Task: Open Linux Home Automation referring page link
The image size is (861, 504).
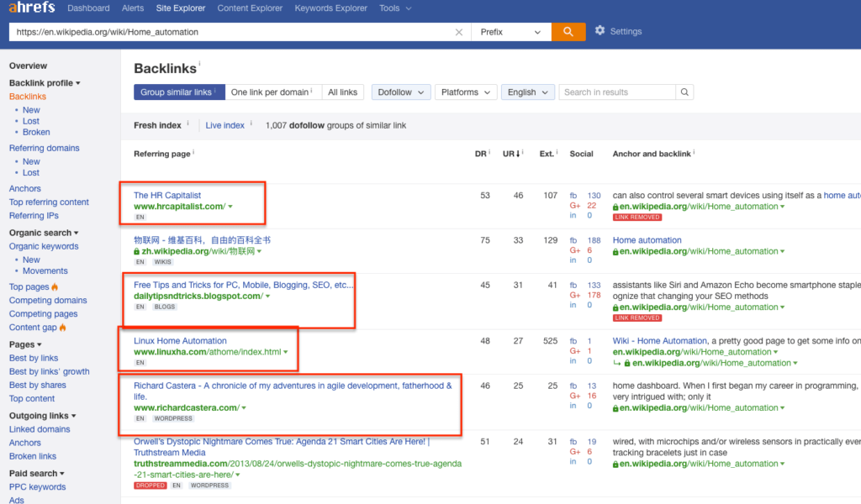Action: (x=180, y=340)
